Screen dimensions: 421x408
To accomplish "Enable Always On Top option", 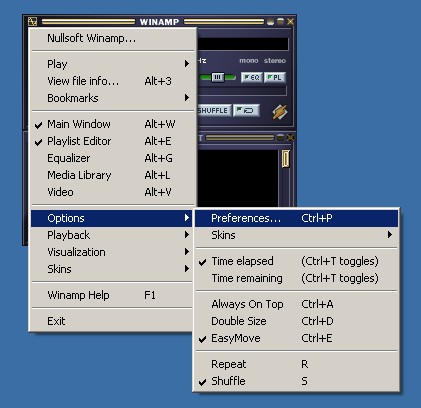I will (x=296, y=304).
